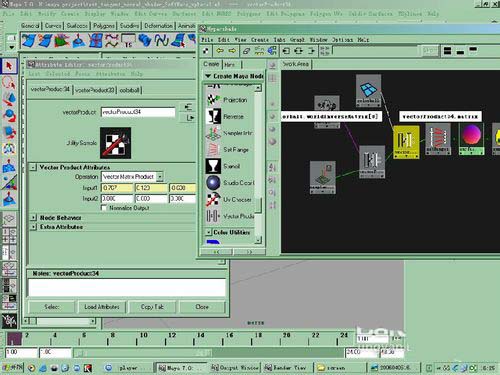
Task: Click the Utility Sample swatch
Action: pos(115,143)
